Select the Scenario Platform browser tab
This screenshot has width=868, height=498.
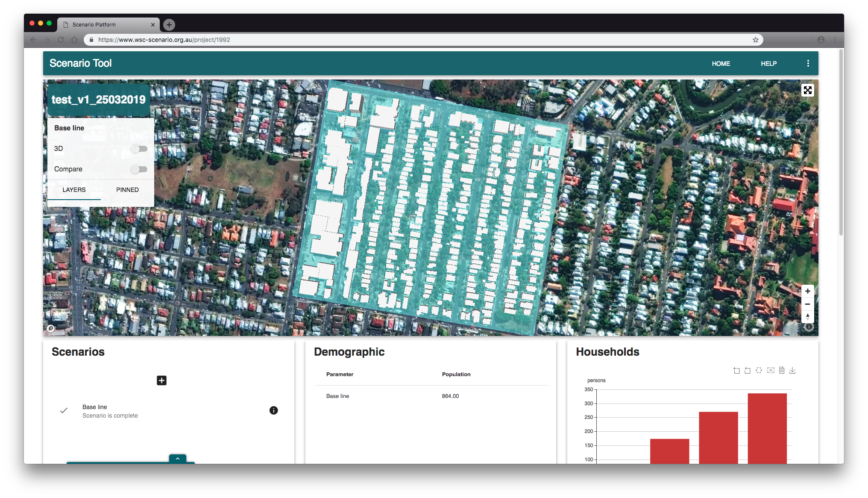[108, 25]
